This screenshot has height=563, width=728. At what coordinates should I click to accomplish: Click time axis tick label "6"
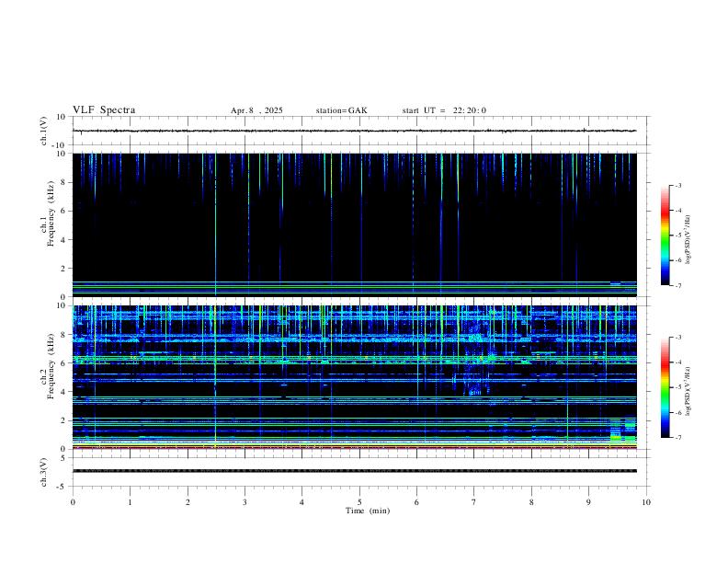416,502
